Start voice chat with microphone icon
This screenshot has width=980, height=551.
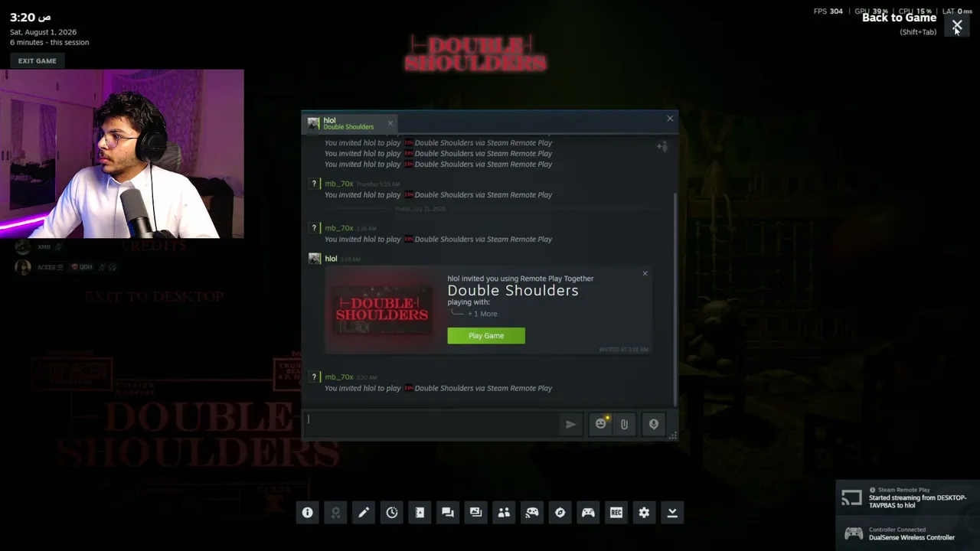654,424
